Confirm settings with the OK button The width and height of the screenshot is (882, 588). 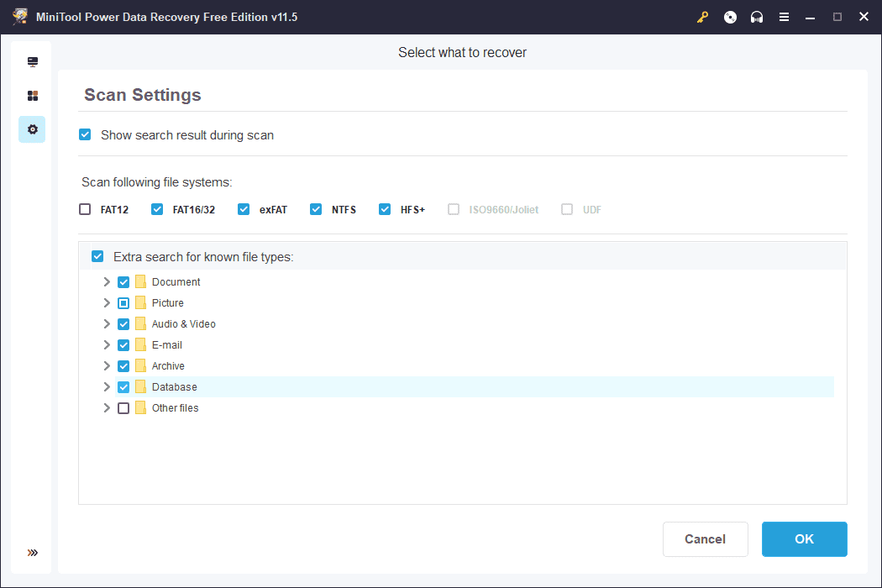[805, 539]
